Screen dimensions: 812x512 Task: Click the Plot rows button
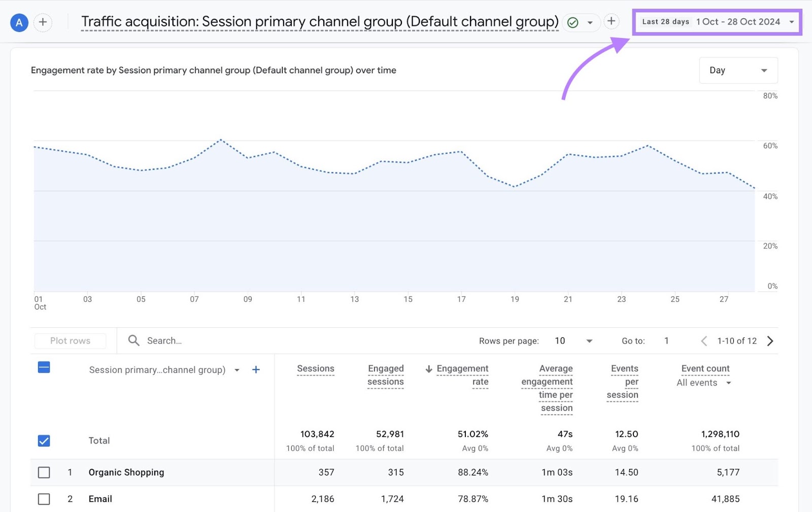pyautogui.click(x=70, y=340)
